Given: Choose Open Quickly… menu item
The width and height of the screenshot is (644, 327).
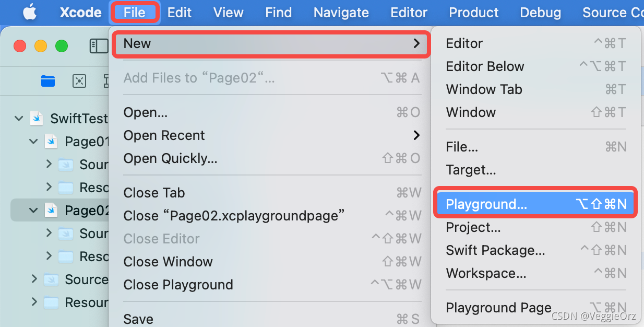Looking at the screenshot, I should coord(272,158).
